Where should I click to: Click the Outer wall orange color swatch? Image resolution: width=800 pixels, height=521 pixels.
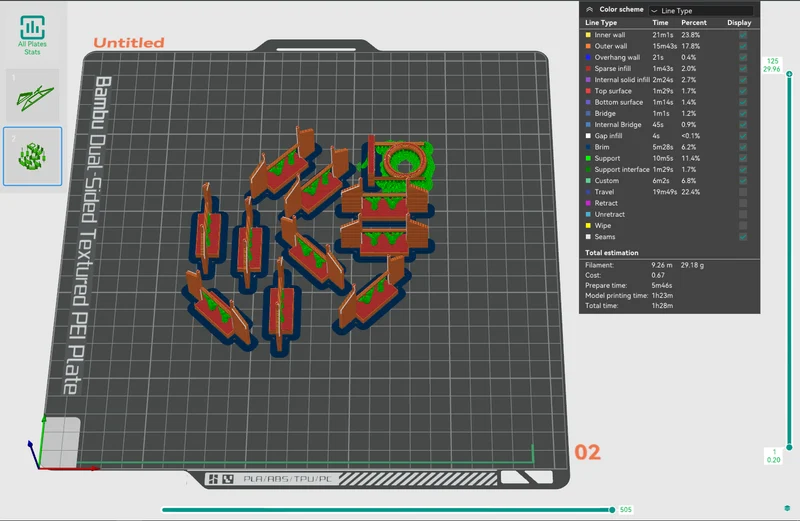coord(588,46)
